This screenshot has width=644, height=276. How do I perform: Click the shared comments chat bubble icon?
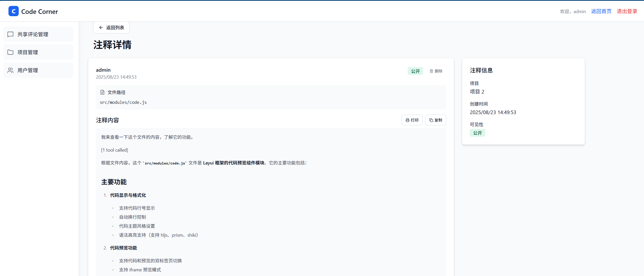[11, 34]
